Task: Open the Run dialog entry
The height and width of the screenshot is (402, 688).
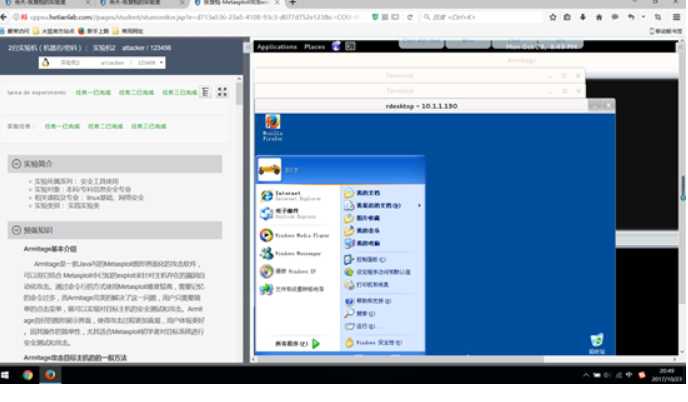Action: tap(360, 326)
